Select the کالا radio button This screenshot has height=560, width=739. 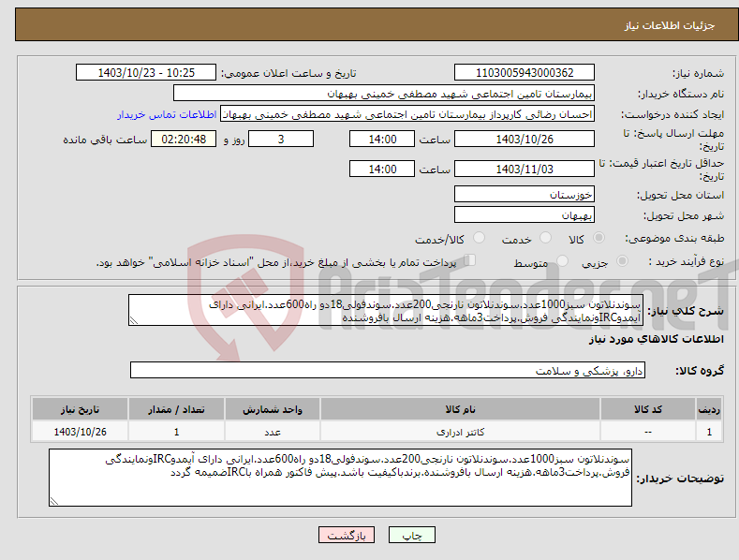pyautogui.click(x=599, y=238)
